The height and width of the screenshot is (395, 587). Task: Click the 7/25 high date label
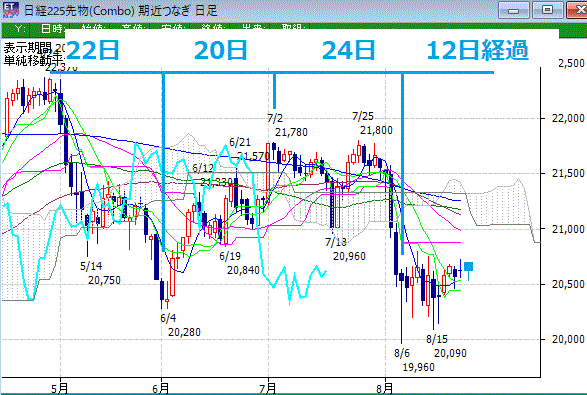(x=363, y=116)
